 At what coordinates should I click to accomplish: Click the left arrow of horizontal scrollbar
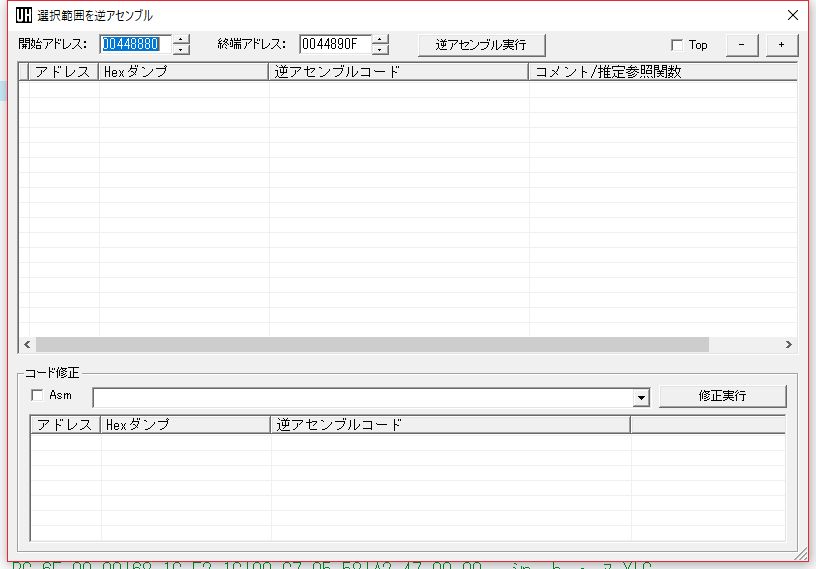(x=27, y=344)
